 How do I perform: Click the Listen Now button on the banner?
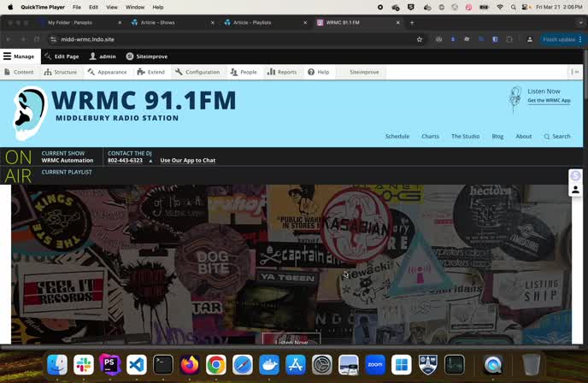[291, 339]
